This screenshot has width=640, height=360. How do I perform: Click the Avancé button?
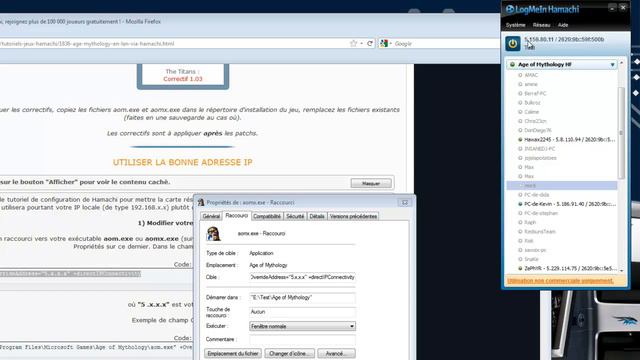(x=336, y=353)
